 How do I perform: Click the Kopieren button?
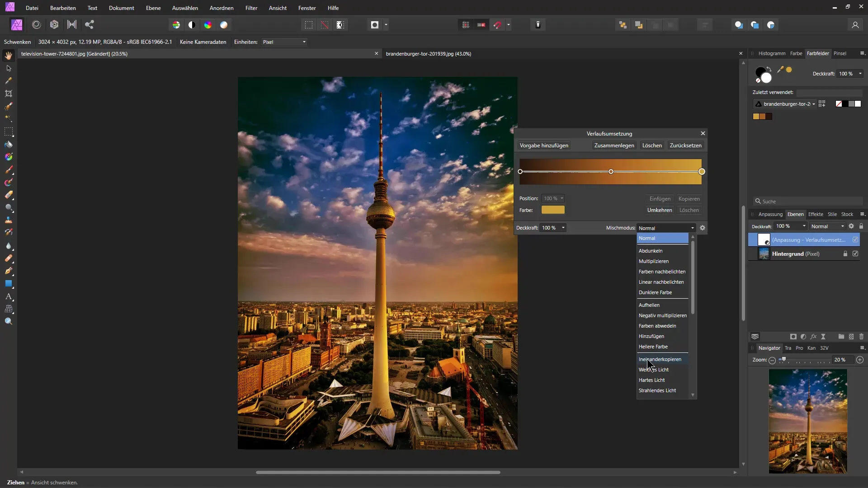689,199
